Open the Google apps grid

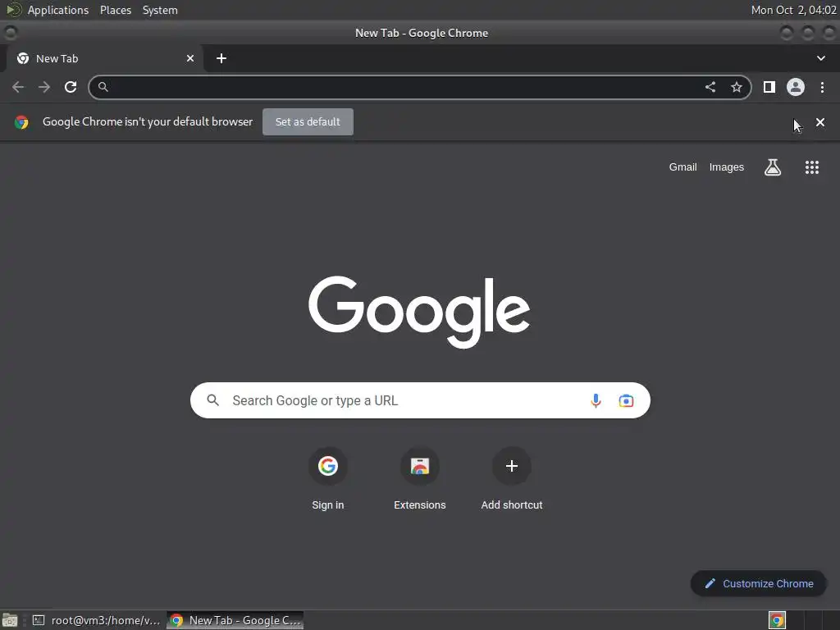pos(812,167)
